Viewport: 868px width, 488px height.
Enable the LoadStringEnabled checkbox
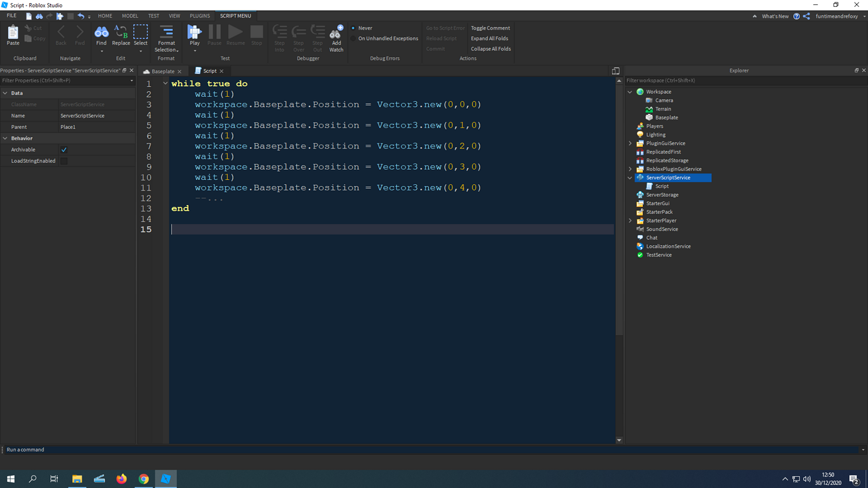pyautogui.click(x=63, y=160)
